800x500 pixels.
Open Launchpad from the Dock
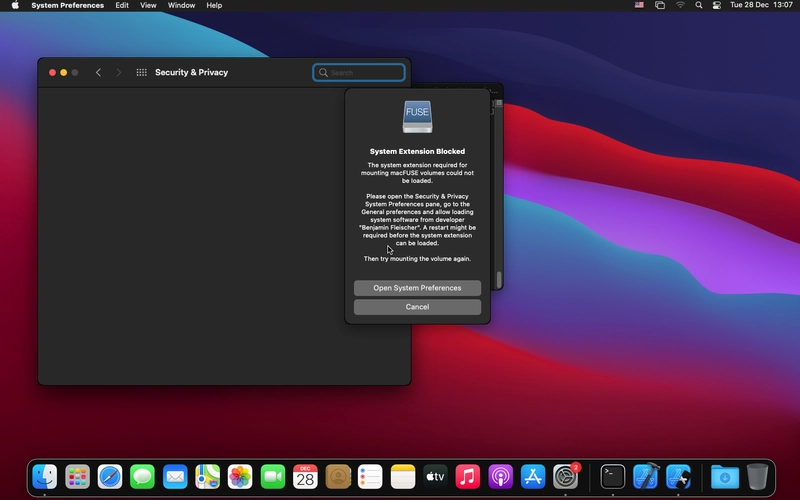pyautogui.click(x=77, y=477)
